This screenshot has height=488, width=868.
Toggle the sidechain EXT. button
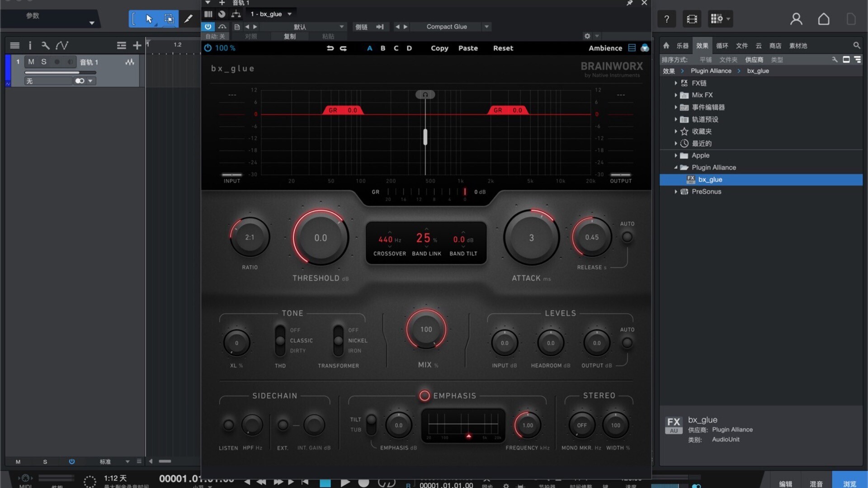coord(283,425)
